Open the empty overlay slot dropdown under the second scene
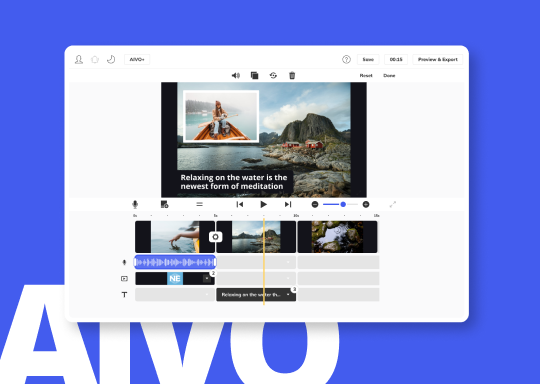This screenshot has width=540, height=384. pos(288,279)
